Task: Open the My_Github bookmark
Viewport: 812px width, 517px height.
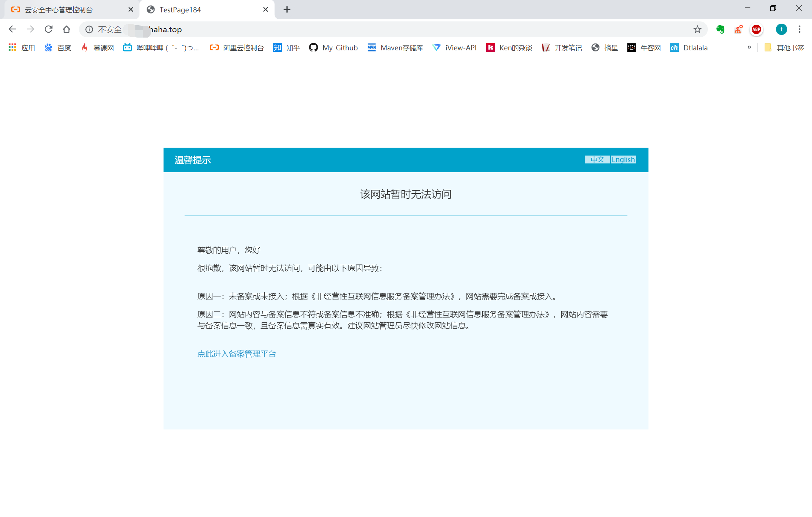Action: click(x=333, y=48)
